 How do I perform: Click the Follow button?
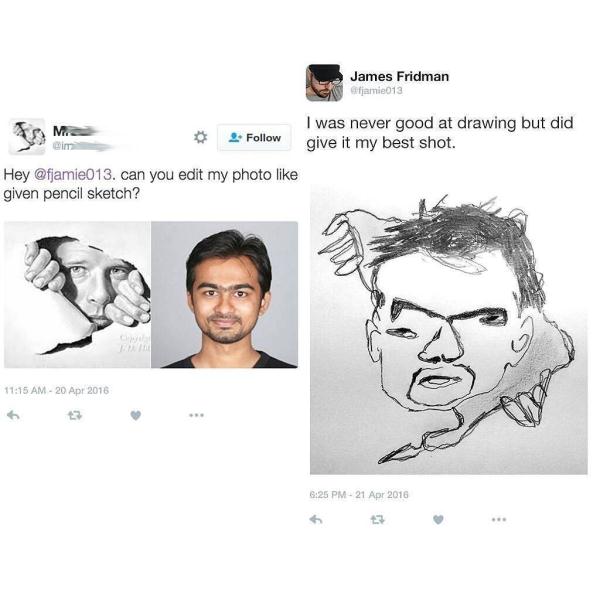tap(254, 137)
